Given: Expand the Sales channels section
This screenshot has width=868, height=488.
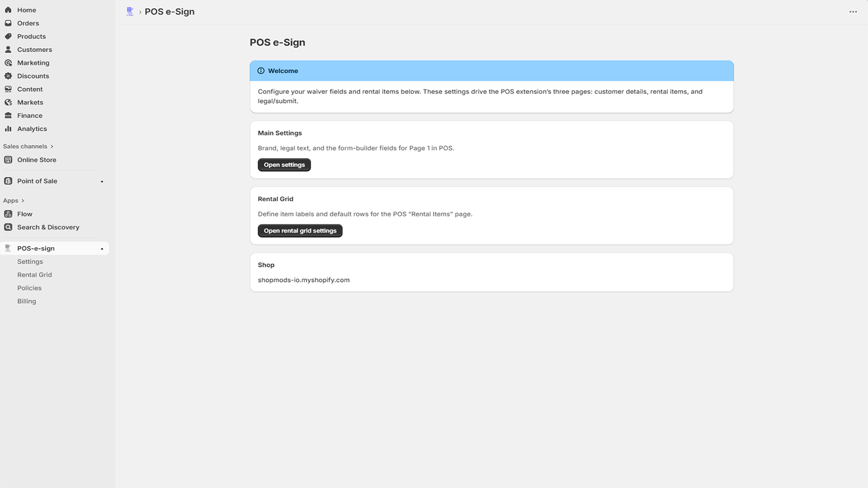Looking at the screenshot, I should click(28, 146).
